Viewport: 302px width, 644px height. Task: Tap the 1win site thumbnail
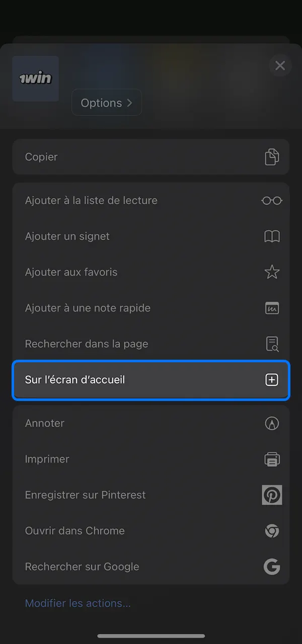35,78
